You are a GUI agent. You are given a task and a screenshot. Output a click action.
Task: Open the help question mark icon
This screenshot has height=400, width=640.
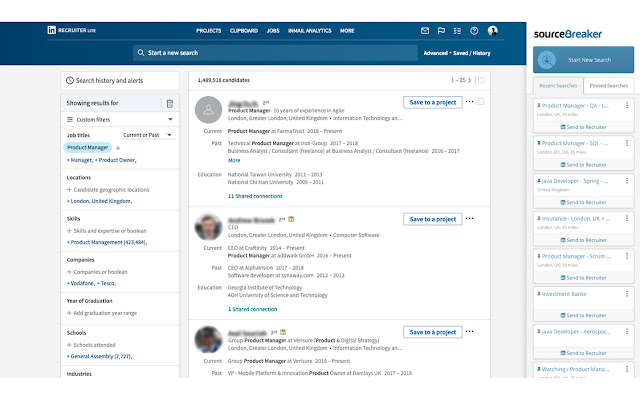tap(474, 31)
